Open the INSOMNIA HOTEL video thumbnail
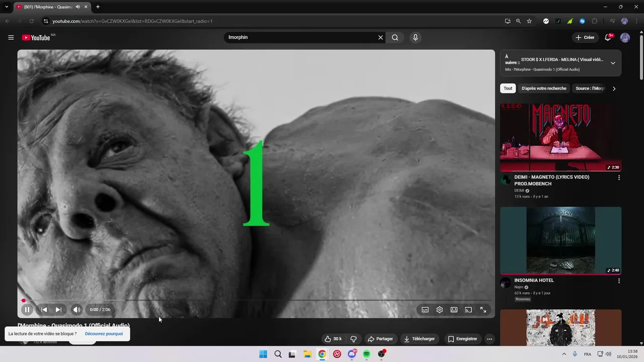The height and width of the screenshot is (362, 644). tap(560, 240)
